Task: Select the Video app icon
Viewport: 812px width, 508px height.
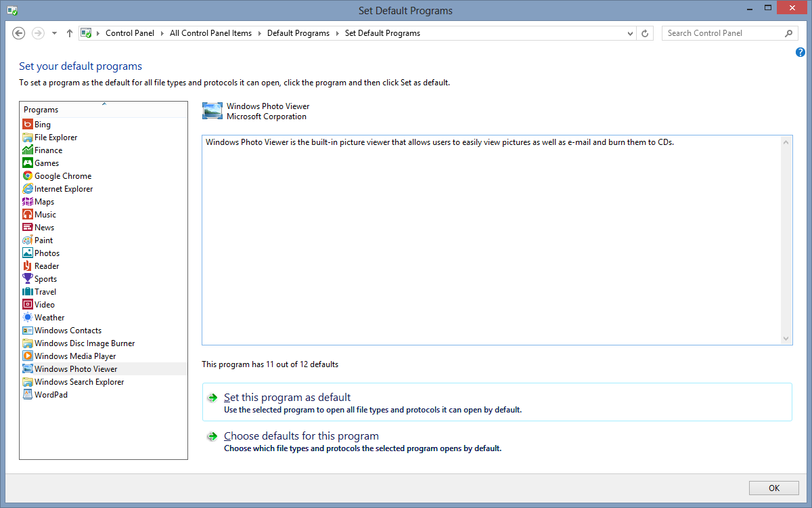Action: click(x=28, y=305)
